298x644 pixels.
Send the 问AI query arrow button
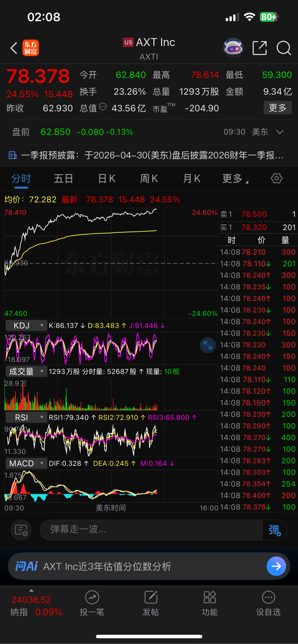(x=276, y=566)
